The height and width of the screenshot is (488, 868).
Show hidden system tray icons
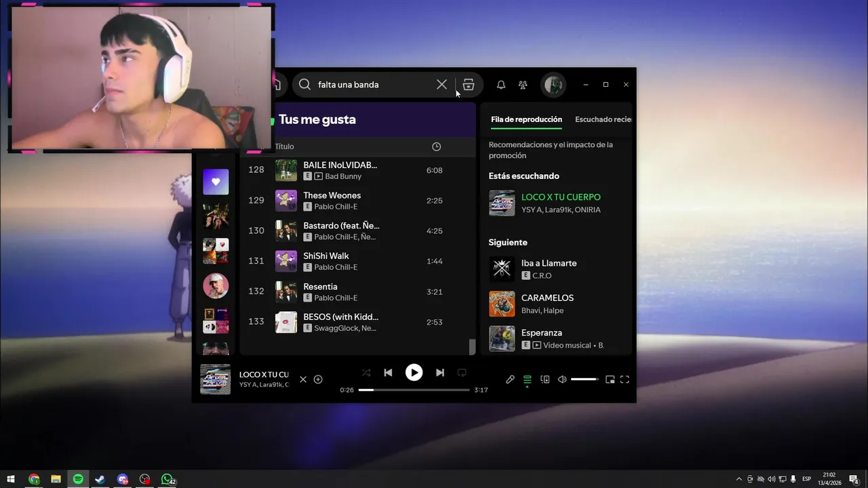coord(738,479)
